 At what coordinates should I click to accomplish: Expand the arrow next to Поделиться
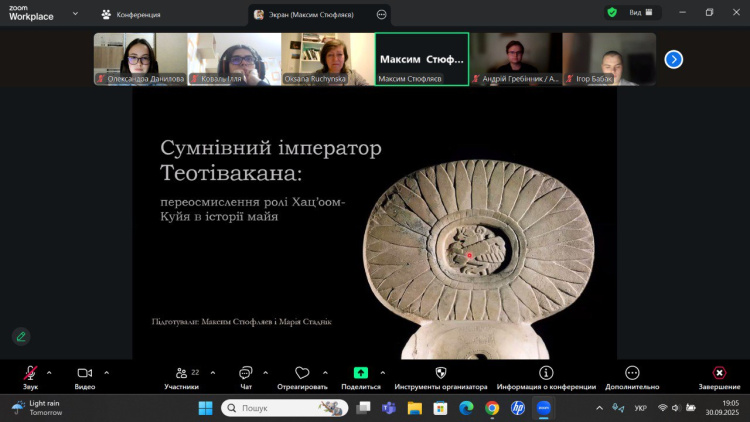383,372
